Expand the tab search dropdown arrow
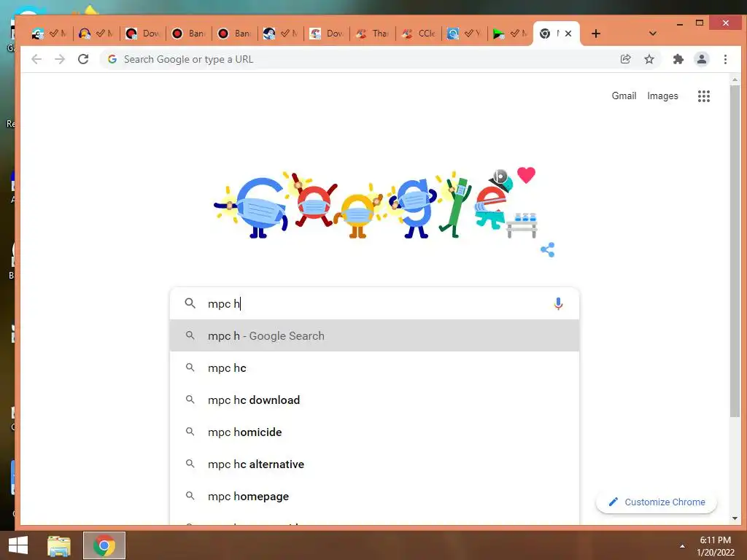This screenshot has width=747, height=560. [653, 34]
